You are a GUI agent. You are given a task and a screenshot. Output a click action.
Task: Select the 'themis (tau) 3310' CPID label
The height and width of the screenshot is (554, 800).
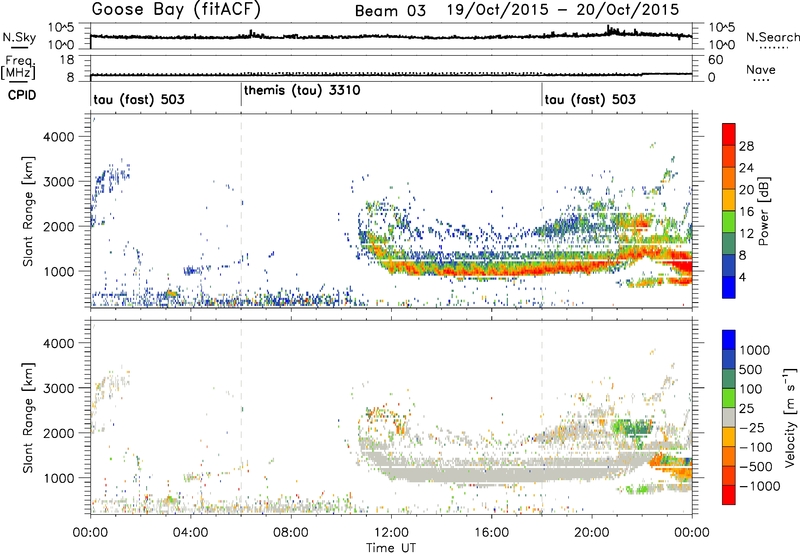(302, 91)
